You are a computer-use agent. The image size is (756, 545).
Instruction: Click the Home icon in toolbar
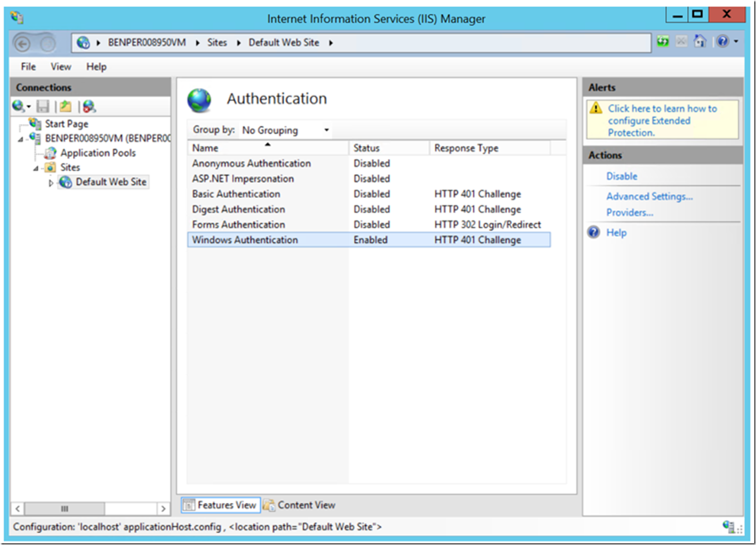click(700, 41)
